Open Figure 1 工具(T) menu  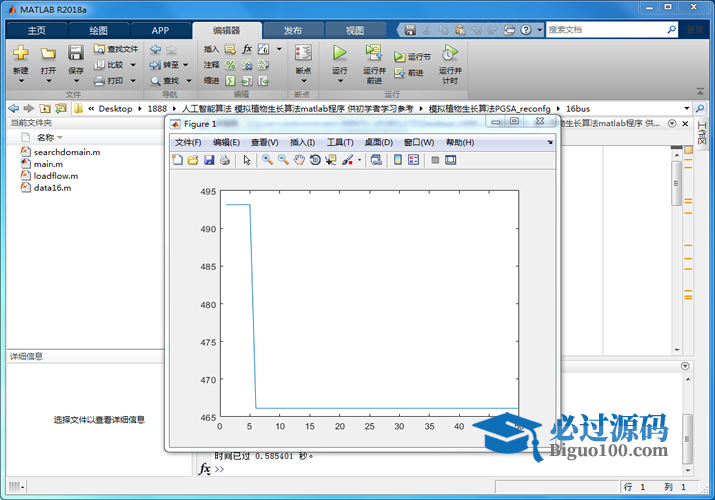click(340, 143)
